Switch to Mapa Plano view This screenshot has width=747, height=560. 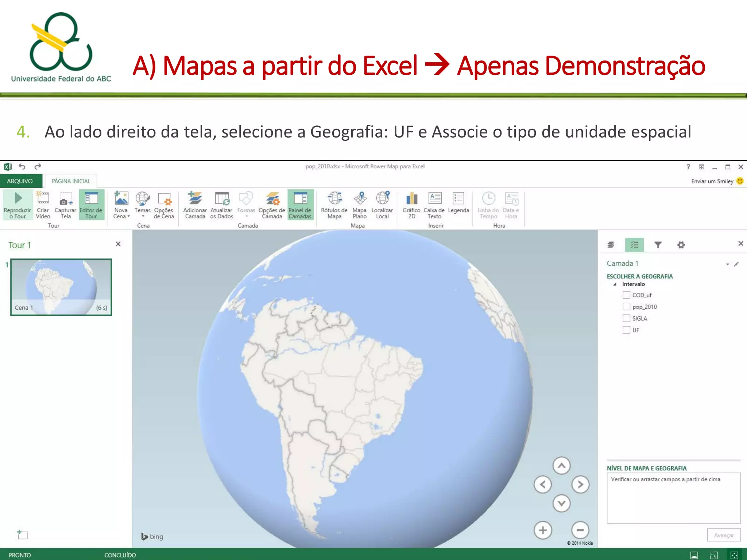(360, 205)
